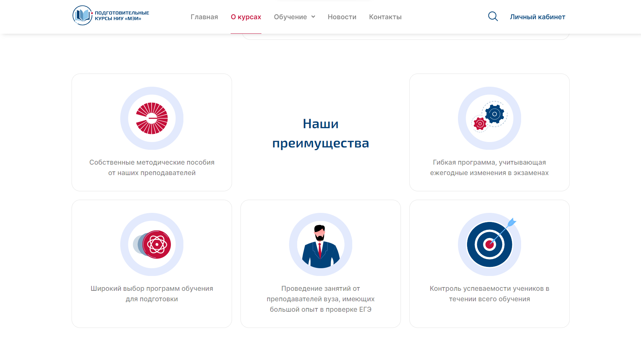This screenshot has width=641, height=364.
Task: Open the Новости page
Action: (x=342, y=17)
